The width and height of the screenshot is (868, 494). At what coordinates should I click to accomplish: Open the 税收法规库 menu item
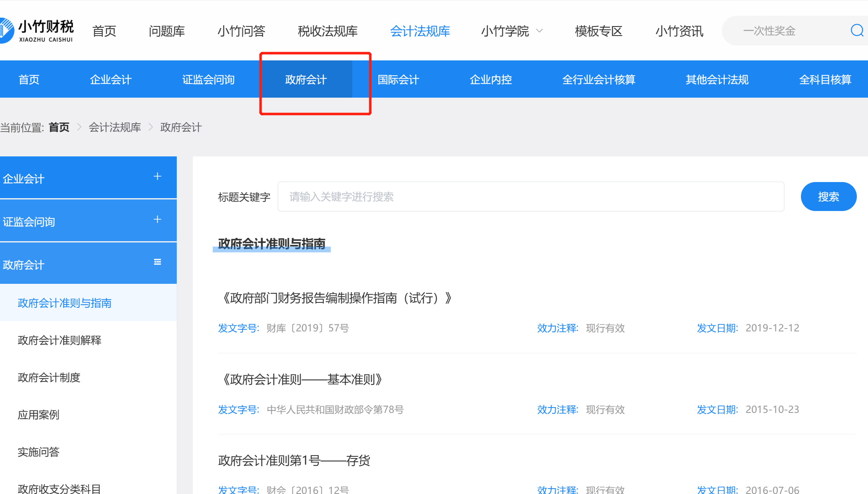(x=327, y=31)
